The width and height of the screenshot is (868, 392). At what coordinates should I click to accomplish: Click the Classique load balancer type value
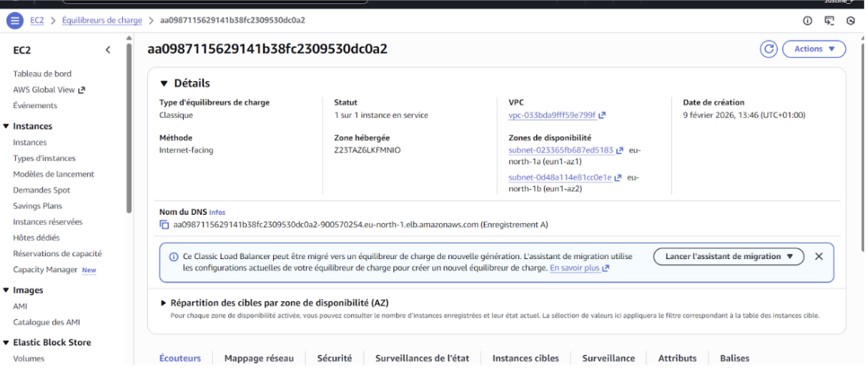click(x=176, y=116)
